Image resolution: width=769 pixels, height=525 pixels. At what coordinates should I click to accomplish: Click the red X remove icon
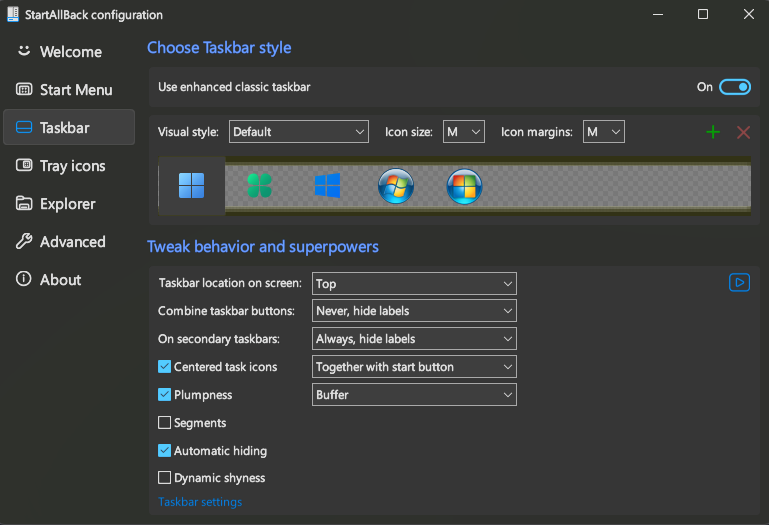pos(743,132)
